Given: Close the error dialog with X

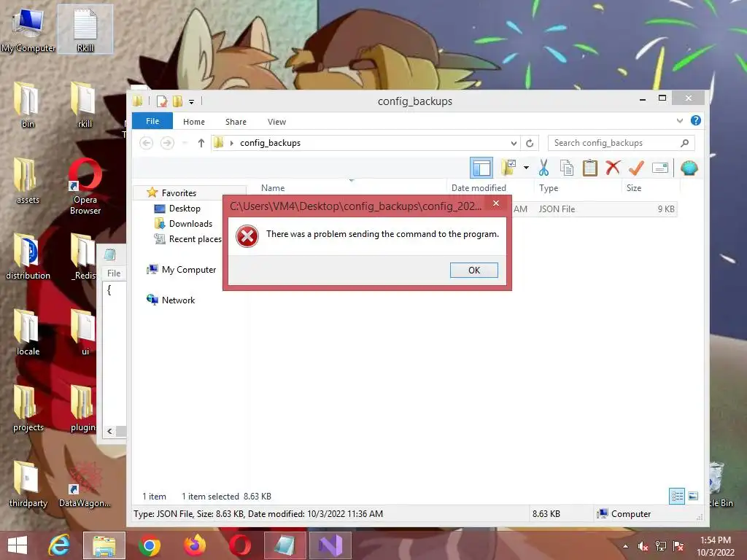Looking at the screenshot, I should coord(496,203).
